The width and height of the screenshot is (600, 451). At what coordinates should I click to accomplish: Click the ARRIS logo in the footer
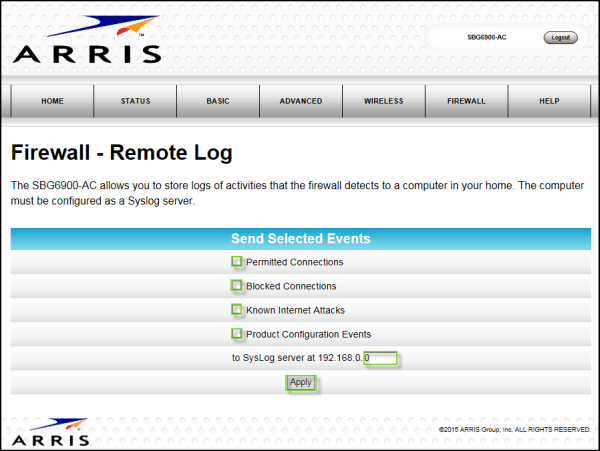(x=50, y=430)
